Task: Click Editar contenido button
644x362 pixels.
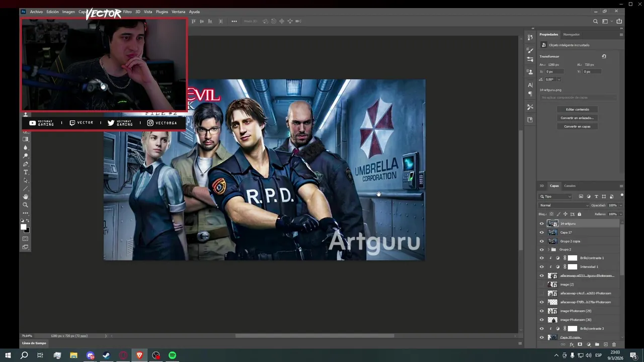Action: click(577, 109)
